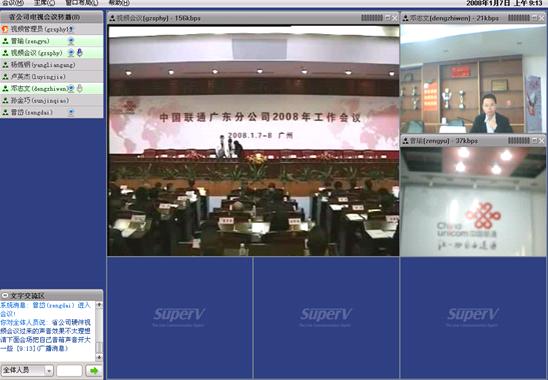This screenshot has width=548, height=380.
Task: Select the zengyu China Unicom video window
Action: (473, 201)
